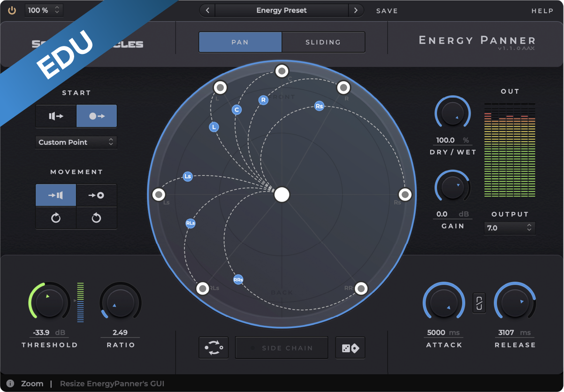Click the C speaker marker at top
This screenshot has width=564, height=392.
282,71
